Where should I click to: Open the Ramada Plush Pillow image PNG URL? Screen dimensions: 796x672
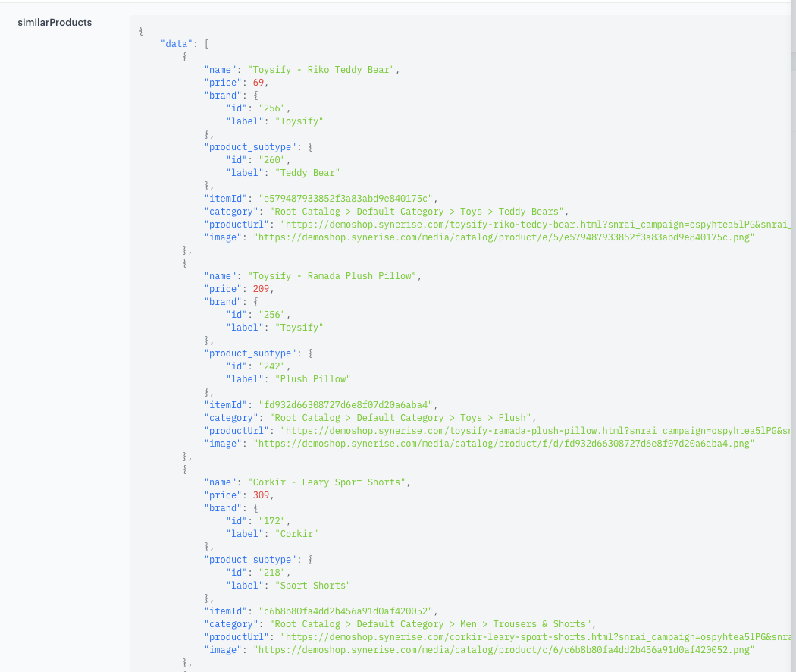504,444
